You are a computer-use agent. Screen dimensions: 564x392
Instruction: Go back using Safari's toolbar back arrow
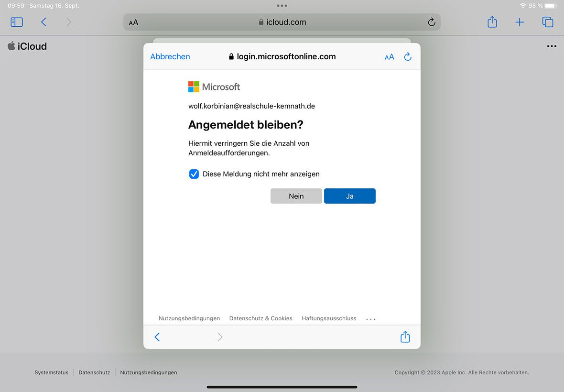click(x=43, y=22)
